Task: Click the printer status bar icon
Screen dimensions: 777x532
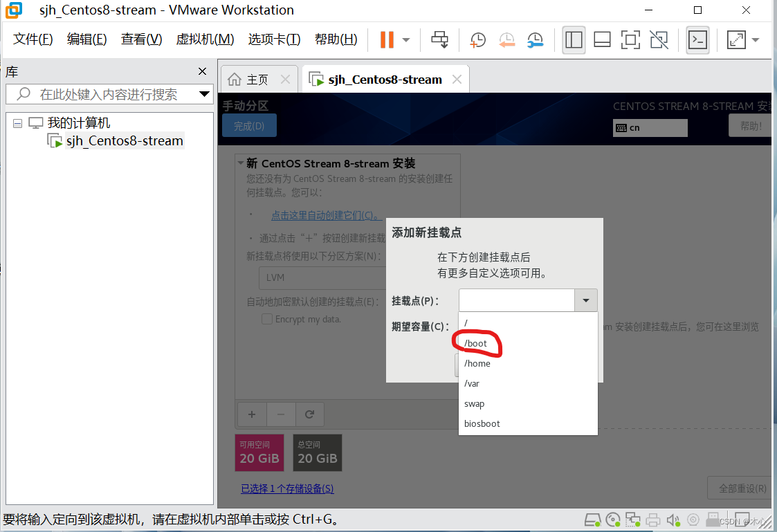Action: pyautogui.click(x=653, y=520)
